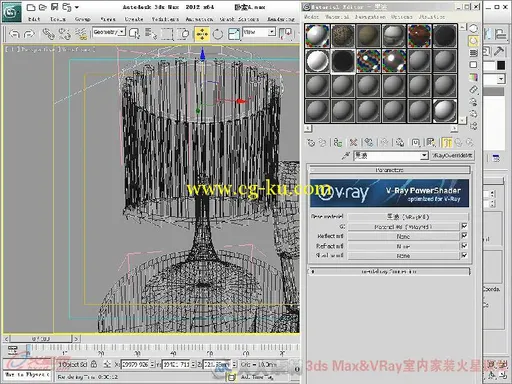The image size is (512, 384).
Task: Open the Material menu in Material Editor
Action: pyautogui.click(x=337, y=16)
